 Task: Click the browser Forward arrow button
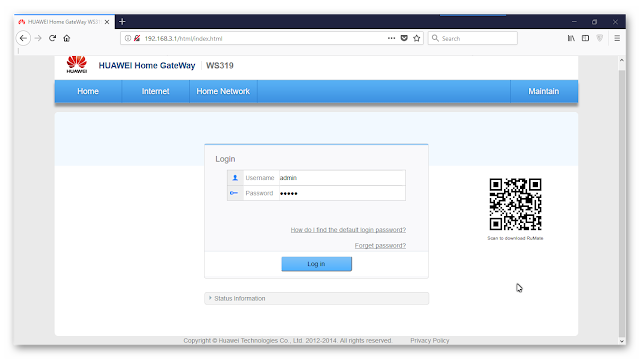click(x=38, y=38)
